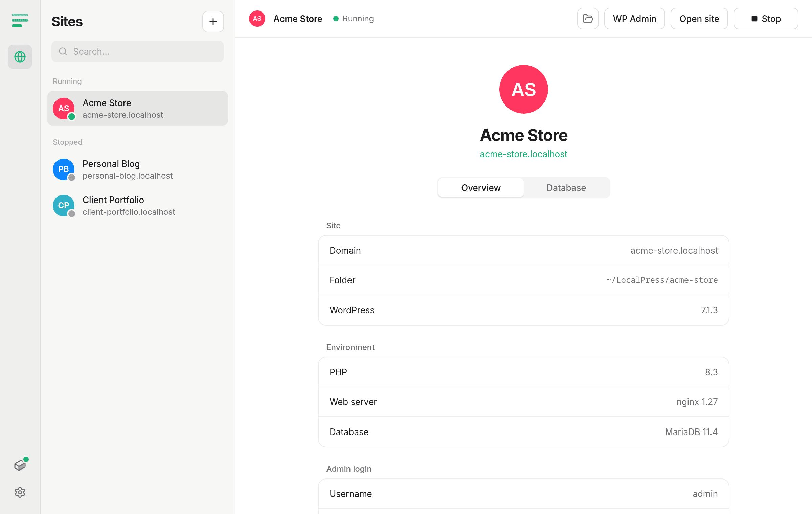Image resolution: width=812 pixels, height=514 pixels.
Task: Open the acme-store.localhost green link
Action: tap(524, 154)
